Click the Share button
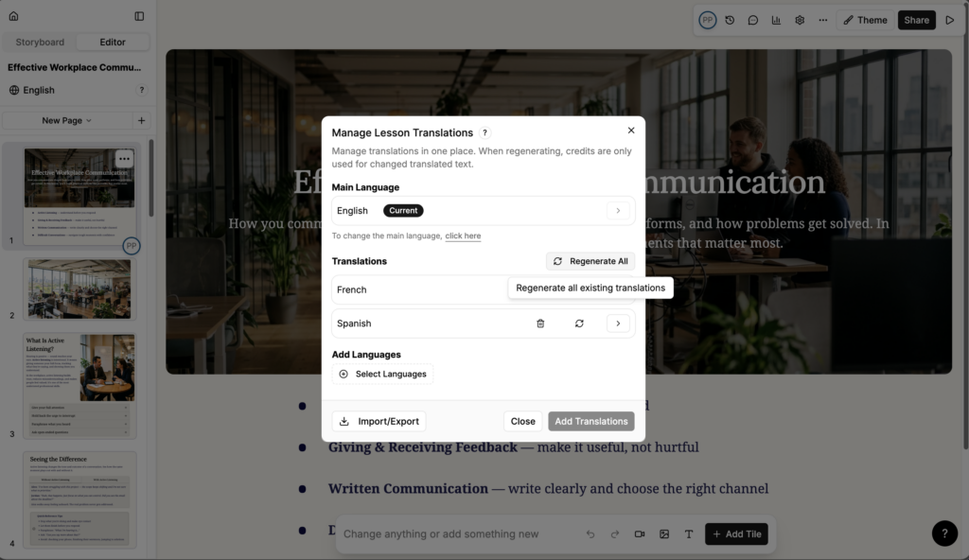 click(916, 20)
